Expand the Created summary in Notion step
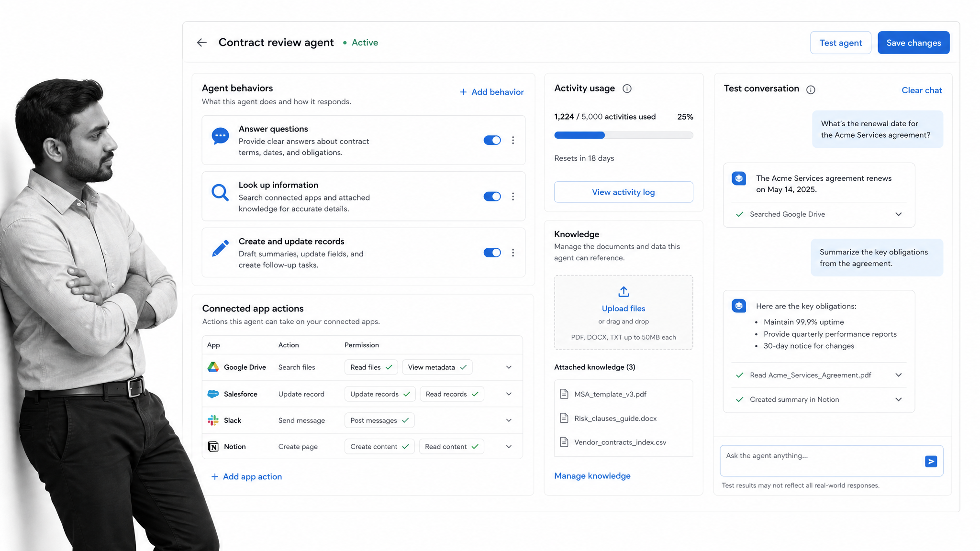Viewport: 980px width, 551px height. [x=898, y=399]
